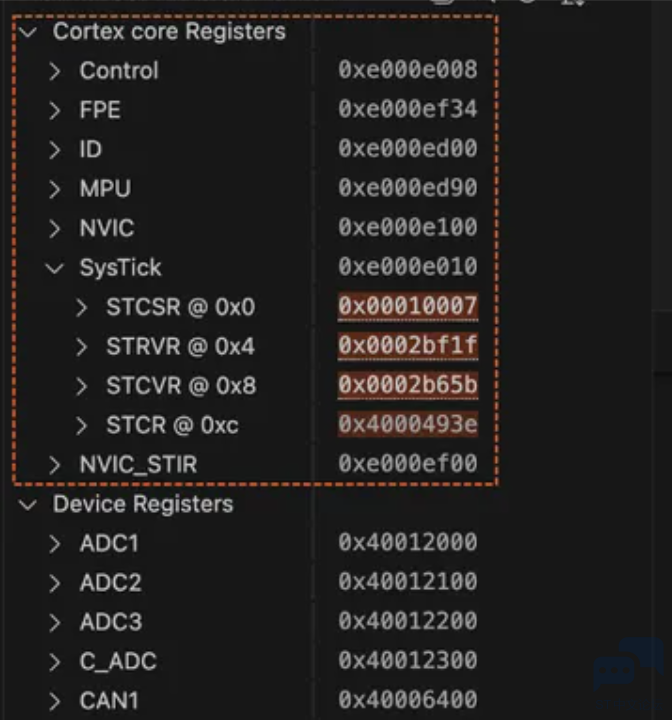Expand the Control register group

click(55, 71)
